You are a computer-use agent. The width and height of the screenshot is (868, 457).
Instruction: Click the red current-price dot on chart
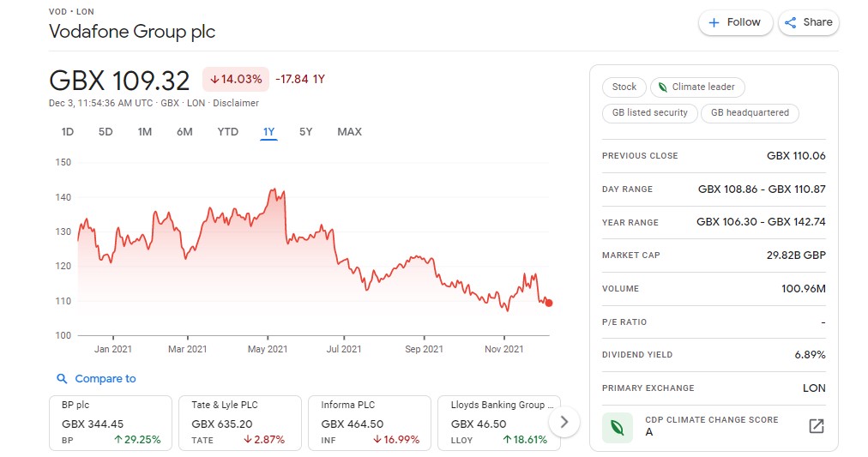coord(549,303)
